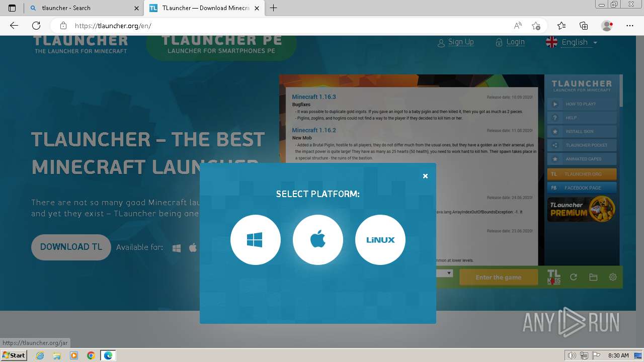The image size is (644, 362).
Task: Launch Chrome from taskbar
Action: coord(91,355)
